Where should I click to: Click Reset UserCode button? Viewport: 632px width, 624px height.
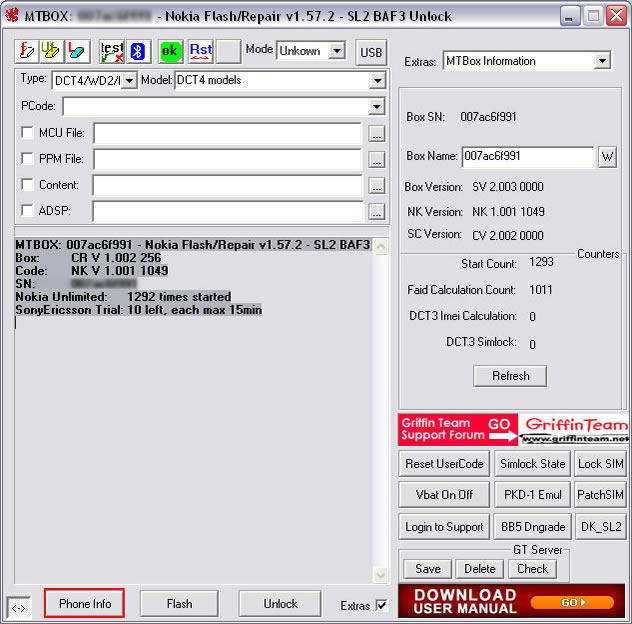pyautogui.click(x=444, y=464)
